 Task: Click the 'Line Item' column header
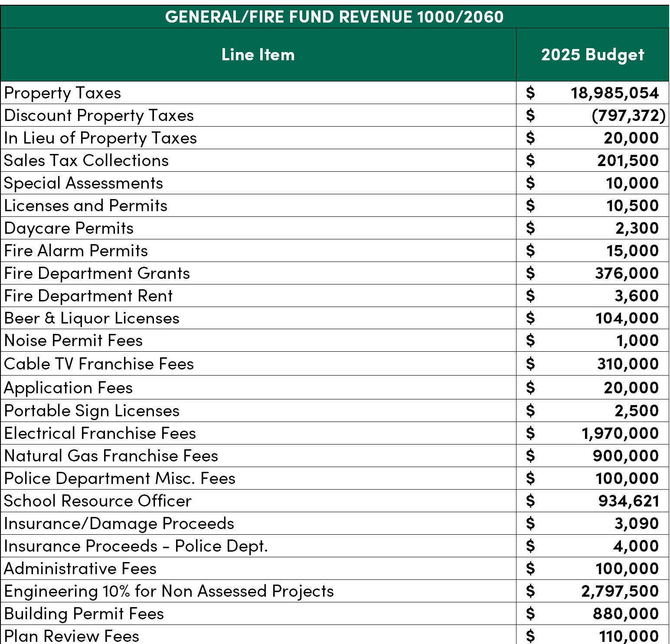coord(258,55)
